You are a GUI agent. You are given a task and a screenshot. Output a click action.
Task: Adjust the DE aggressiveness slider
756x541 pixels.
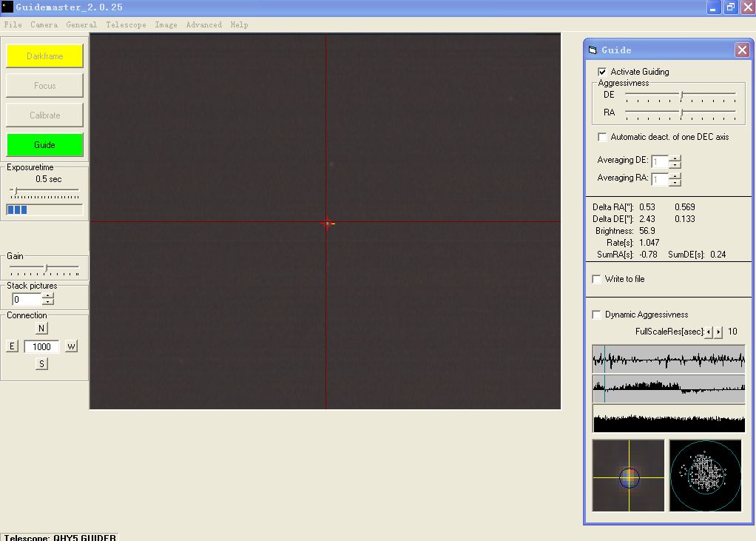click(681, 95)
